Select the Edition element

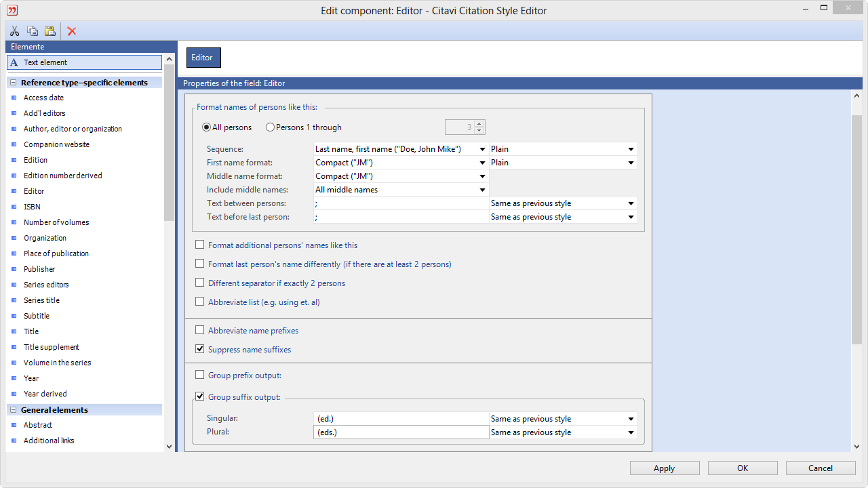[x=35, y=160]
